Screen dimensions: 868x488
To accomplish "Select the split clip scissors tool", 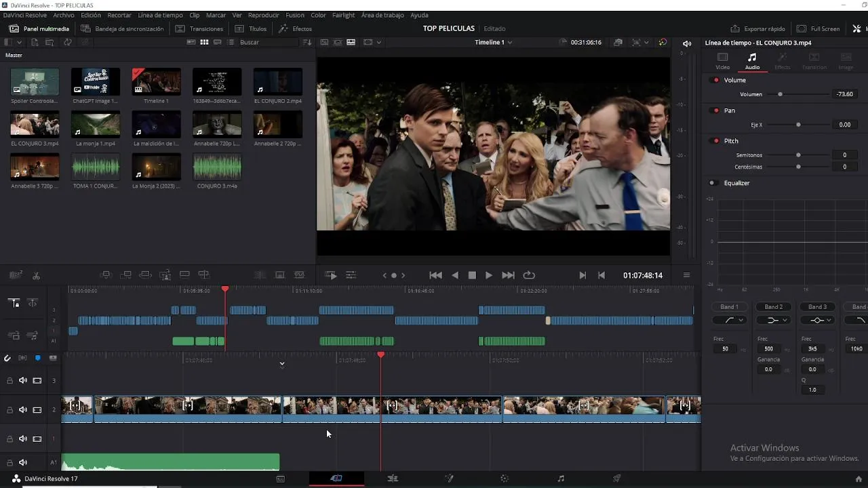I will point(36,275).
